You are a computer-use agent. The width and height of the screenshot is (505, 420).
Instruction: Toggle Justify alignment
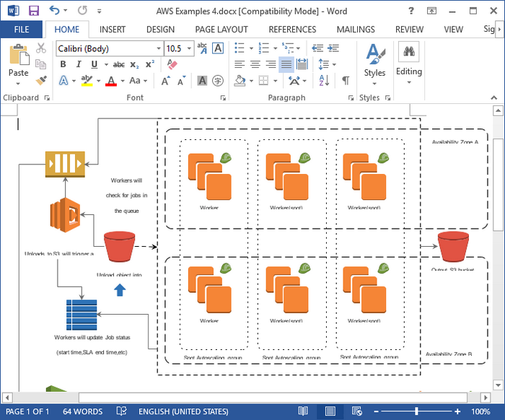pos(286,64)
